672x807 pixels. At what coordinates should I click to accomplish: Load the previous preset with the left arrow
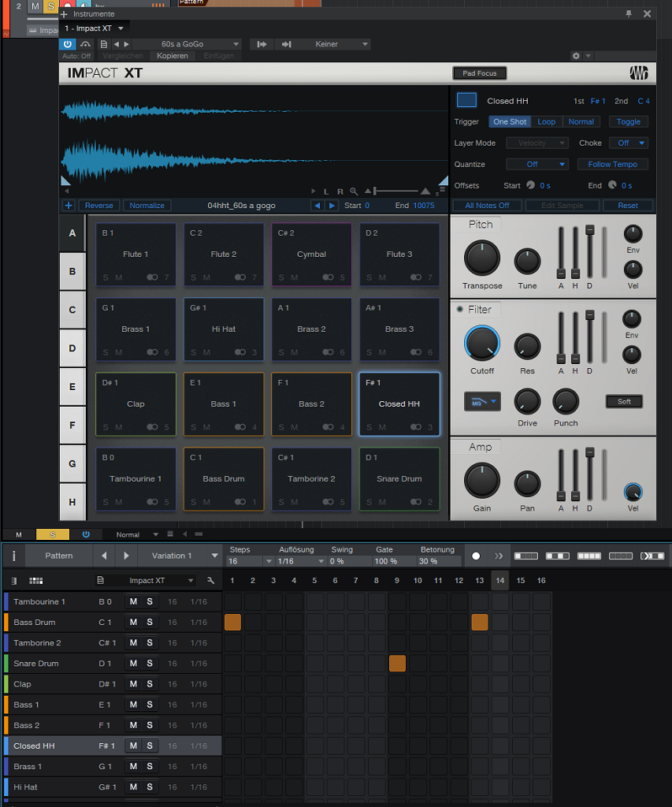117,44
